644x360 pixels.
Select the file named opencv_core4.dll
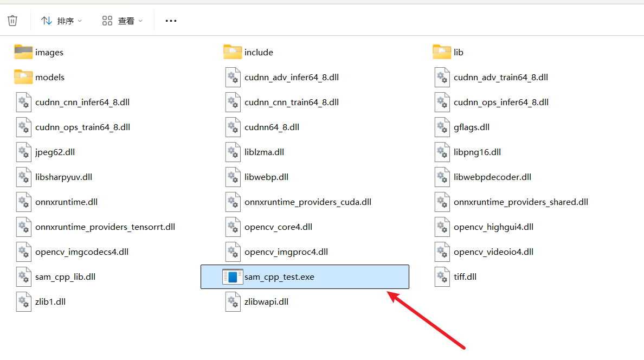[278, 227]
